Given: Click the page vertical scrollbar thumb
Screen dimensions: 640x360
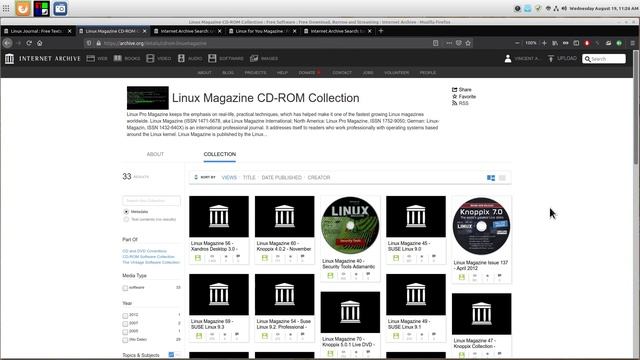Looking at the screenshot, I should tap(636, 108).
